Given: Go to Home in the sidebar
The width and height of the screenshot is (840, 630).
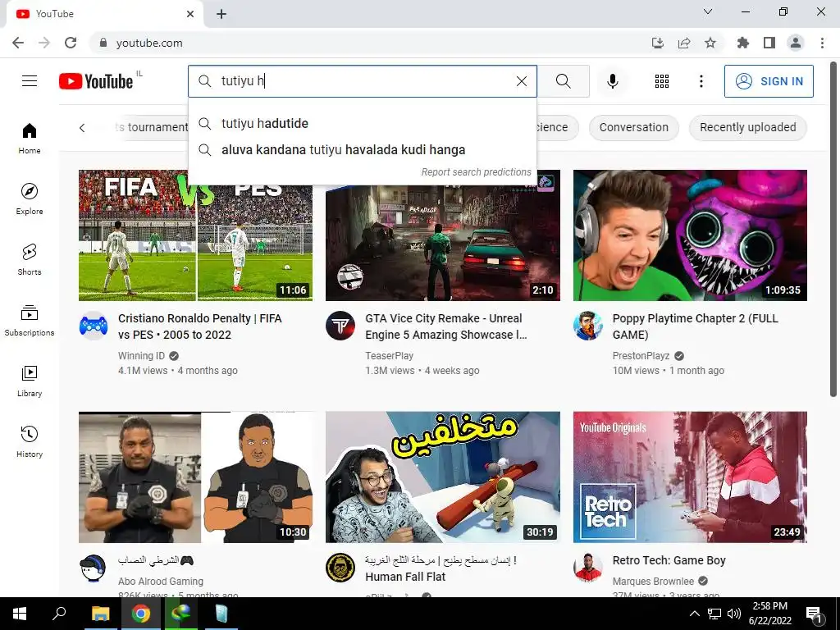Looking at the screenshot, I should [x=30, y=138].
